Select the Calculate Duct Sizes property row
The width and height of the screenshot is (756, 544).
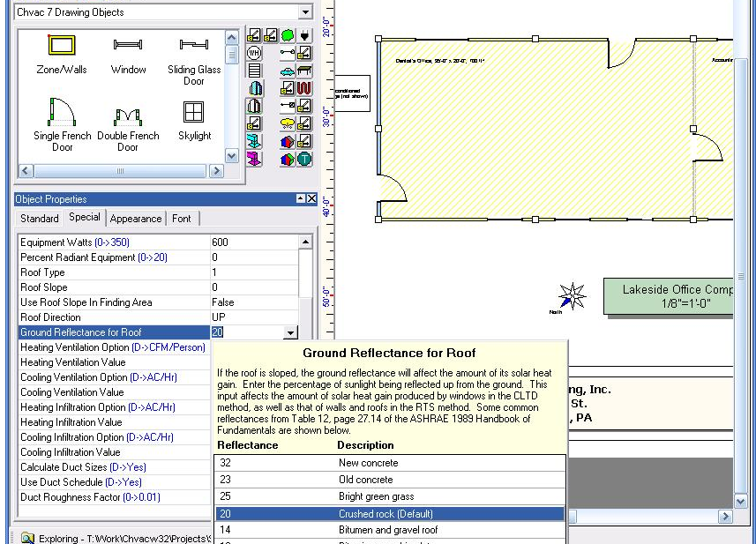tap(115, 467)
